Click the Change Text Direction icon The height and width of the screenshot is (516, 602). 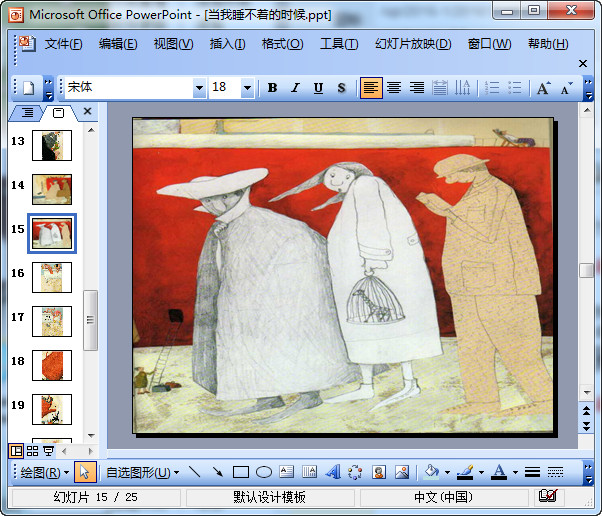click(462, 88)
